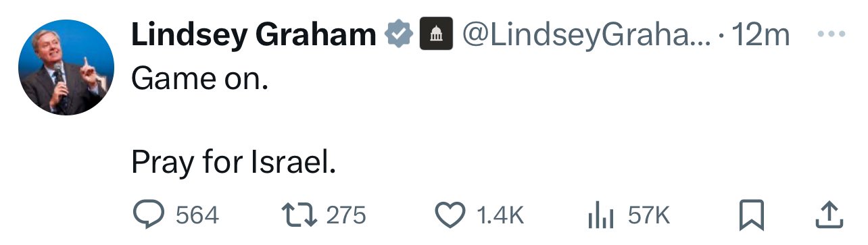The height and width of the screenshot is (245, 868).
Task: Open tweet by clicking 'Game on.' text
Action: [x=200, y=78]
